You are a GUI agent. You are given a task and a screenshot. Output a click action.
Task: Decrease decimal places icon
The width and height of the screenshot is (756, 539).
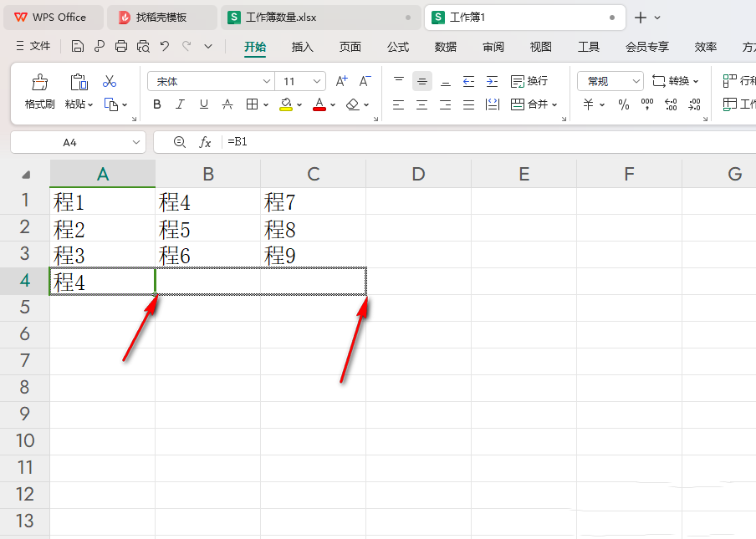coord(695,104)
